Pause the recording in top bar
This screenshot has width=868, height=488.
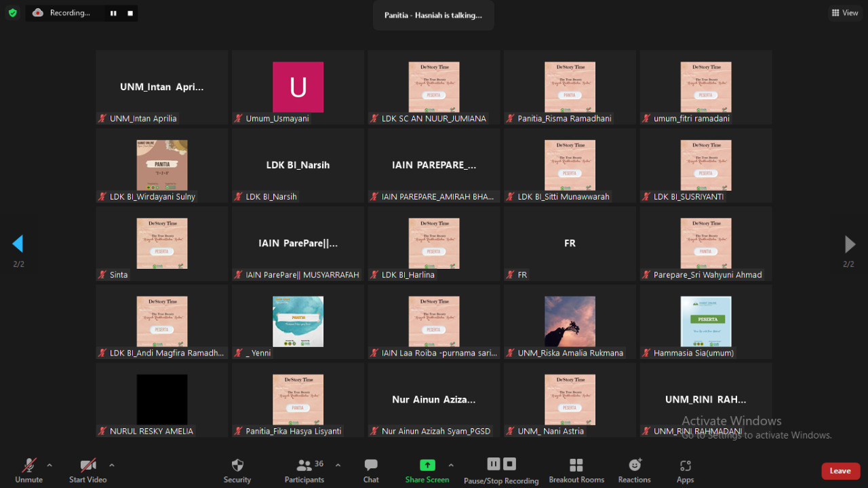tap(113, 13)
